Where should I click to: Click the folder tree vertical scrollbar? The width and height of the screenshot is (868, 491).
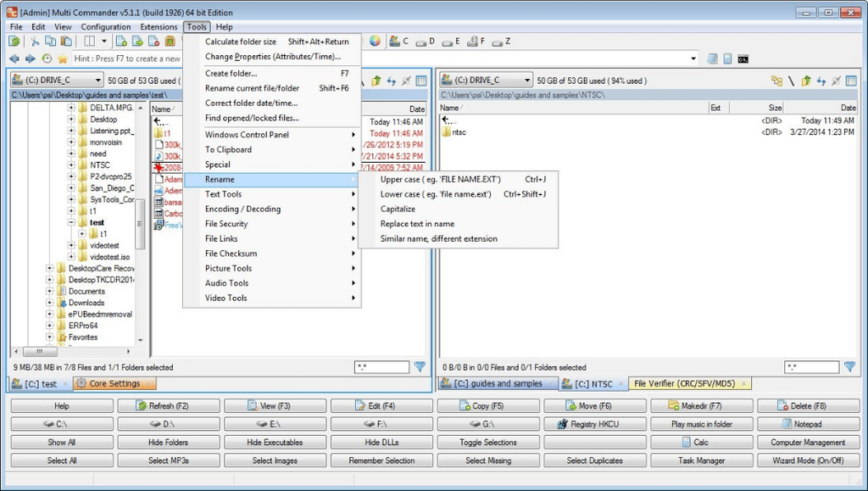140,224
